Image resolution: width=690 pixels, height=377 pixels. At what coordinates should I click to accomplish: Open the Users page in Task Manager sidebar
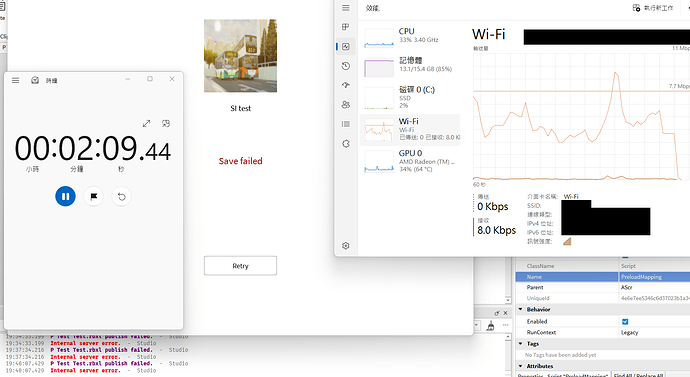tap(346, 105)
